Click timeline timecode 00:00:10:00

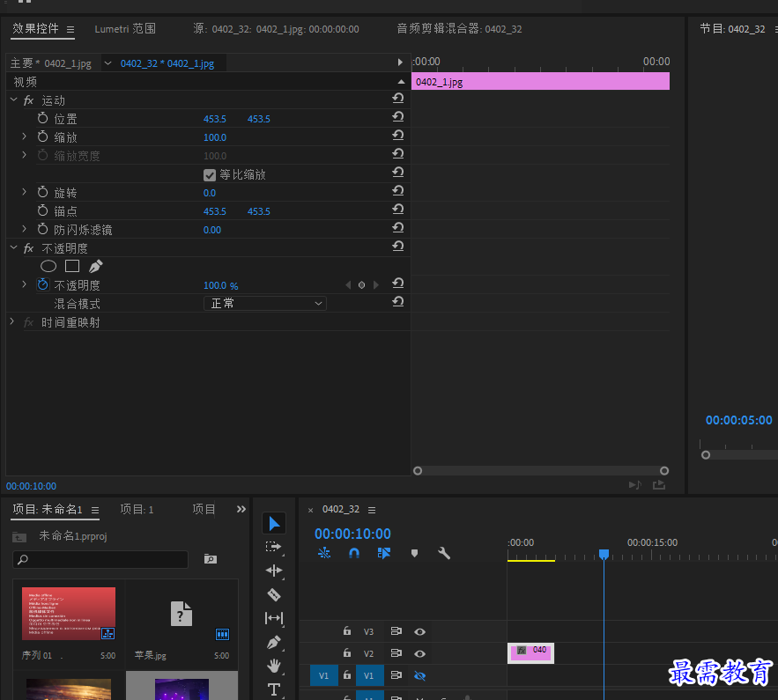point(352,534)
